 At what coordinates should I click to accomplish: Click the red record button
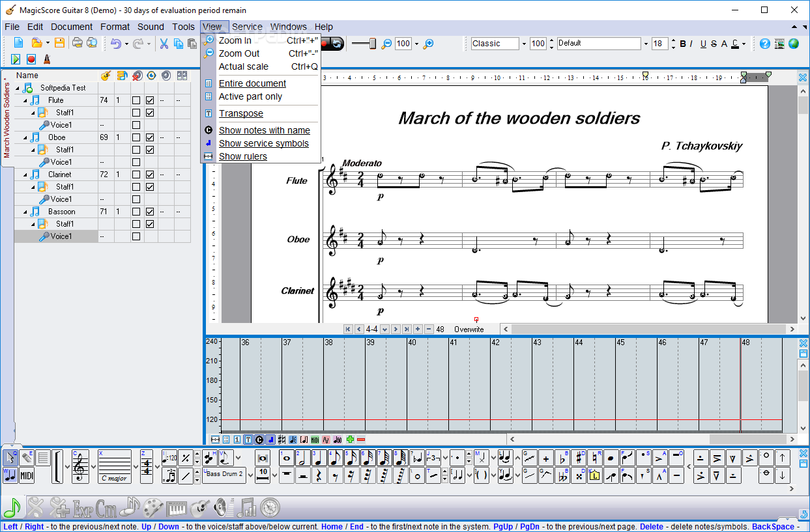(31, 59)
